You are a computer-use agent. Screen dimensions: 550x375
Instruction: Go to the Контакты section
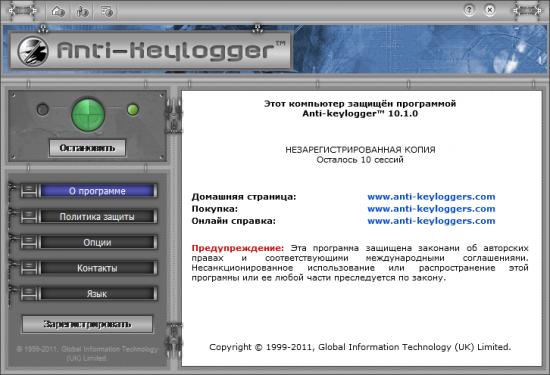[97, 268]
